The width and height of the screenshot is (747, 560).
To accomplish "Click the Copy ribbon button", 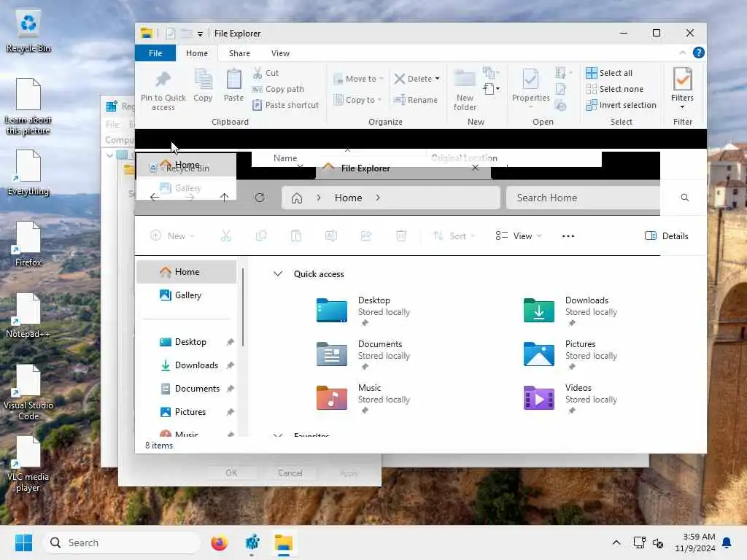I will (x=203, y=86).
